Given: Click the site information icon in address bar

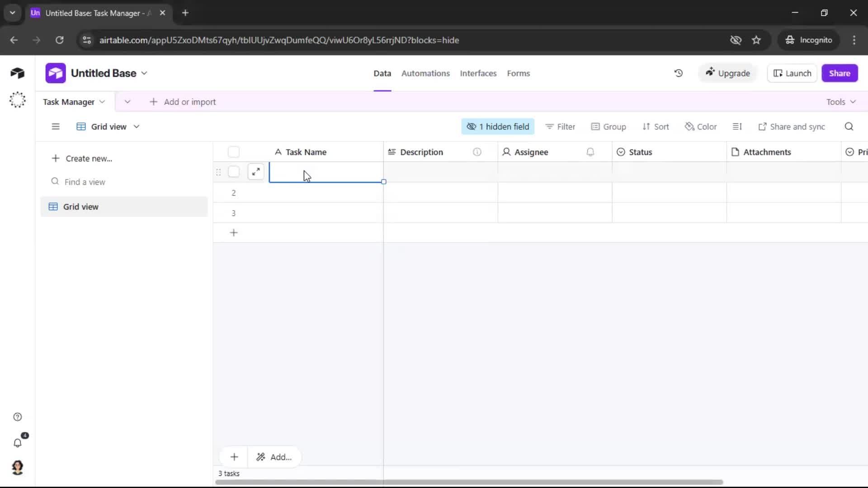Looking at the screenshot, I should coord(87,40).
